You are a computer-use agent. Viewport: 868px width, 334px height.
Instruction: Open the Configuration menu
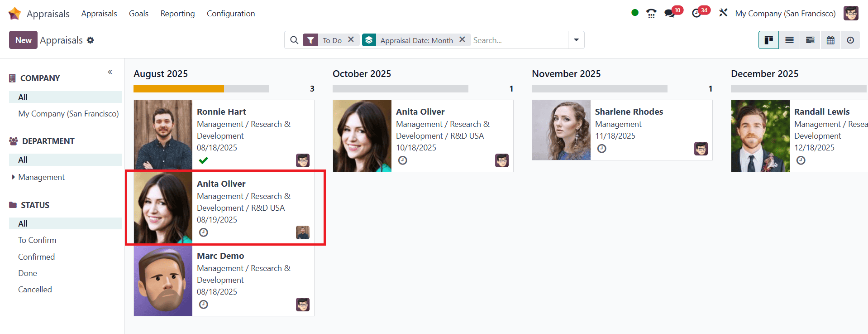(x=231, y=14)
